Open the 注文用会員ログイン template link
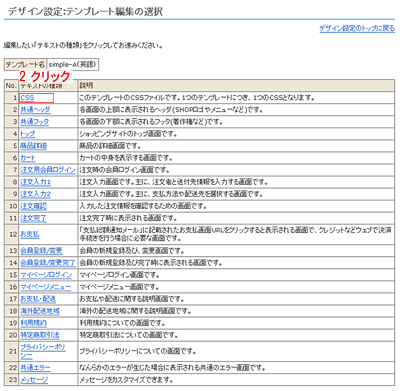The width and height of the screenshot is (400, 391). (x=48, y=170)
